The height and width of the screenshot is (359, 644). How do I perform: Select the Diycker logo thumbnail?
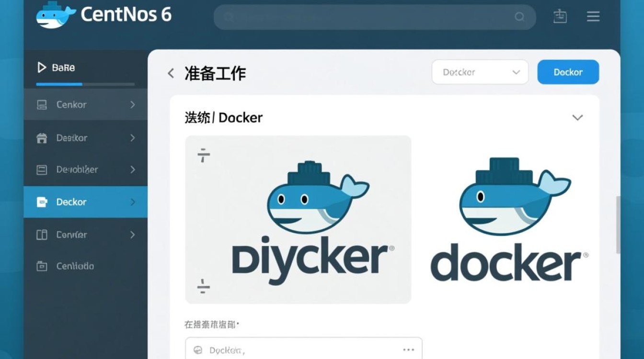[298, 220]
